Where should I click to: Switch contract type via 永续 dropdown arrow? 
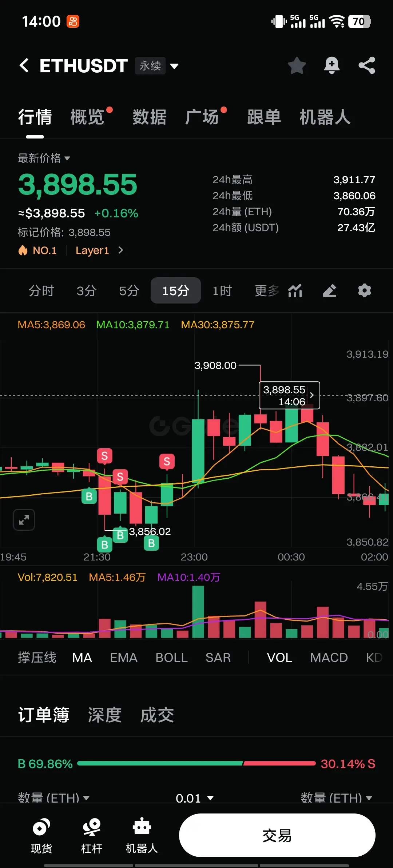click(x=174, y=66)
